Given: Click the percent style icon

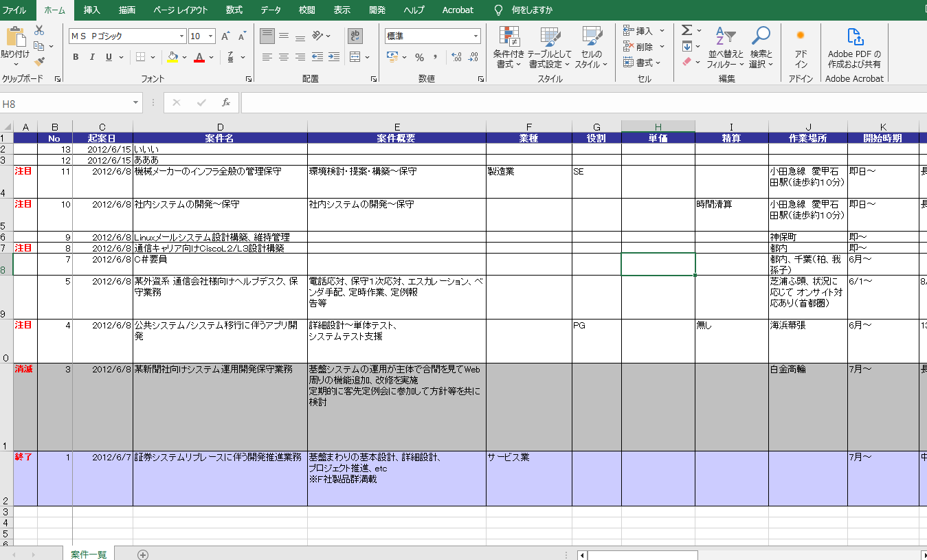Looking at the screenshot, I should point(419,58).
